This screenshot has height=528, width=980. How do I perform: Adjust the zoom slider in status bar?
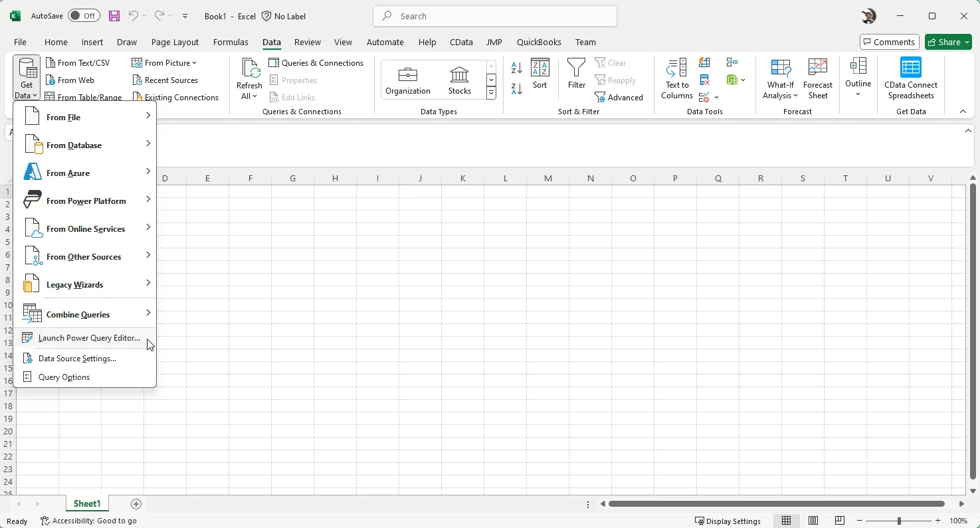click(899, 521)
